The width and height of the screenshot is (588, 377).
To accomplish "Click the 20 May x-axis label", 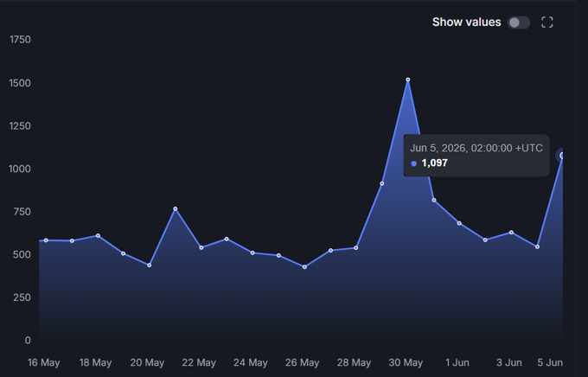I will (147, 363).
